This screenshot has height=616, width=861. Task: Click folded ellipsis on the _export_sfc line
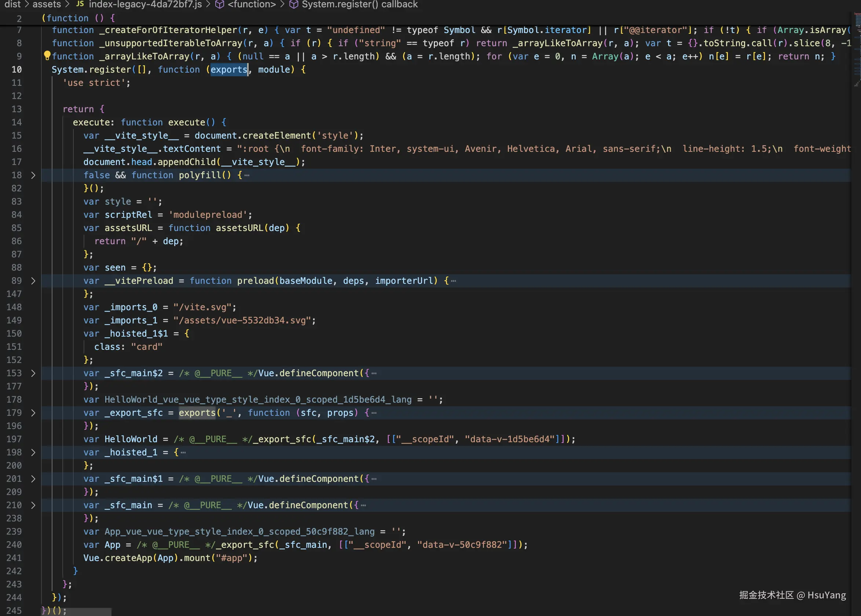374,413
